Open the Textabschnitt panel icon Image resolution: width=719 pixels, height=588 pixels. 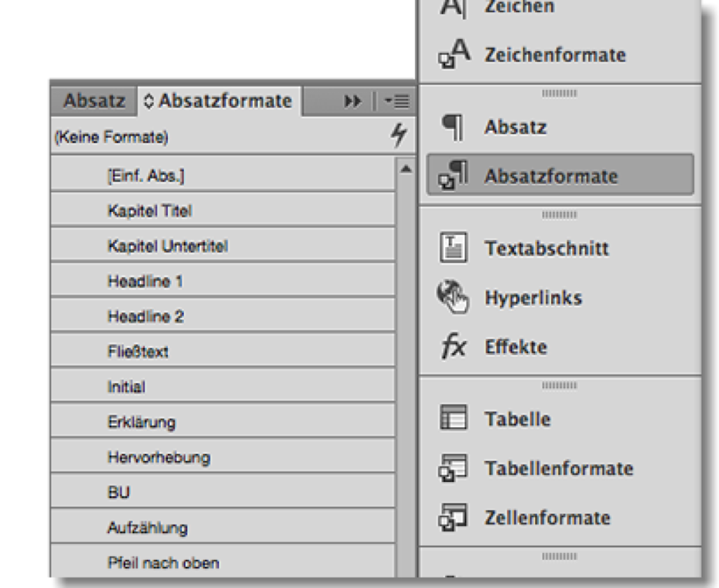453,248
